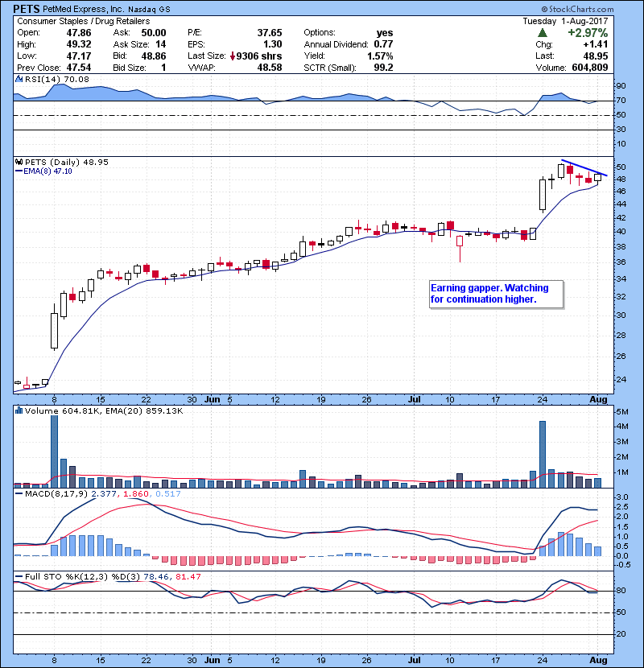Click the 3.0 label on the MACD scale
644x668 pixels.
623,497
